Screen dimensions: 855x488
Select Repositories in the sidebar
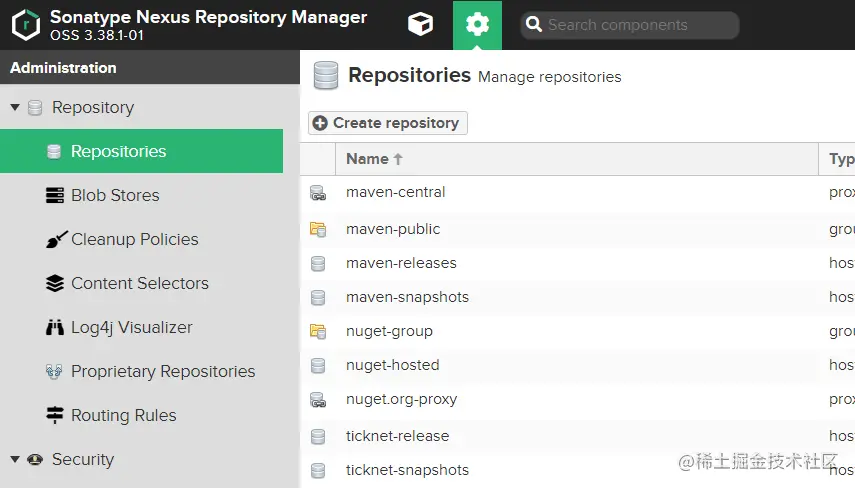[141, 151]
